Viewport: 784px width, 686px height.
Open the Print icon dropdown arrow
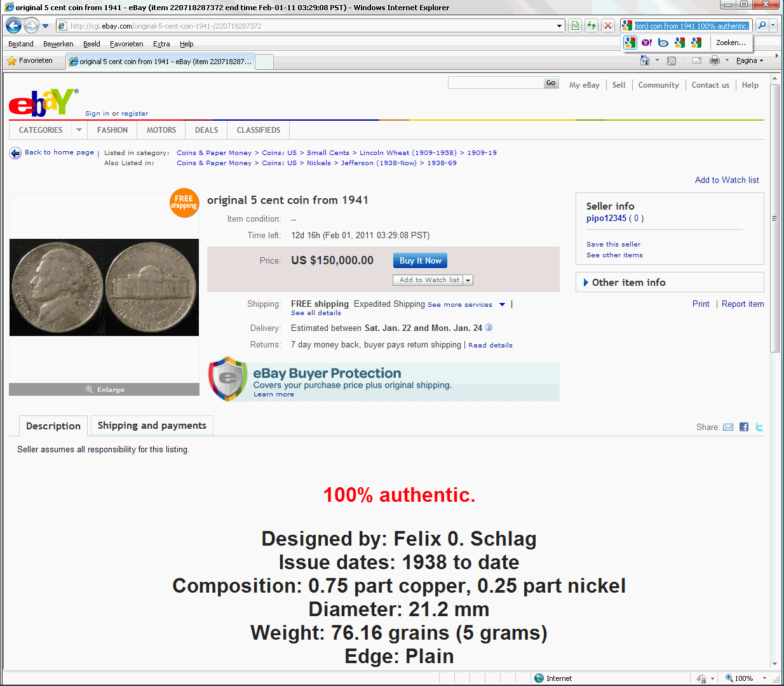(727, 60)
